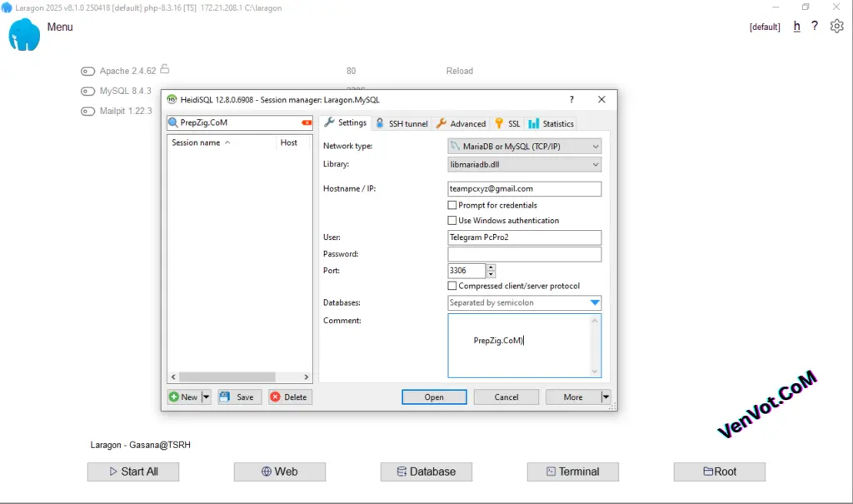Open Laragon preferences with the gear icon

tap(836, 26)
